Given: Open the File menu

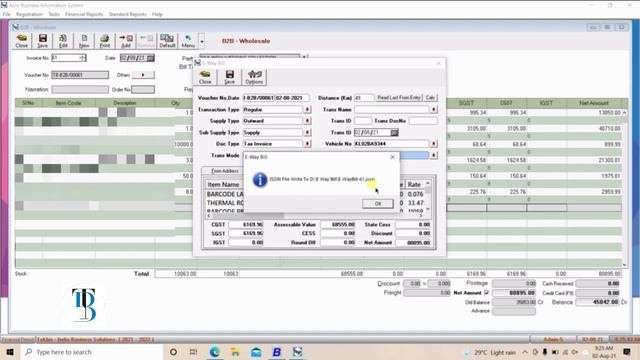Looking at the screenshot, I should tap(7, 14).
